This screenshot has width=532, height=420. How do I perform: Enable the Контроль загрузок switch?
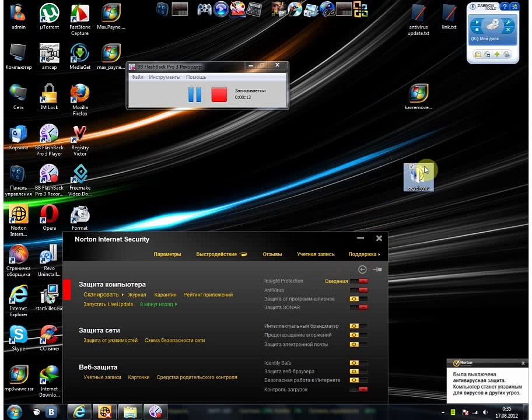click(359, 390)
